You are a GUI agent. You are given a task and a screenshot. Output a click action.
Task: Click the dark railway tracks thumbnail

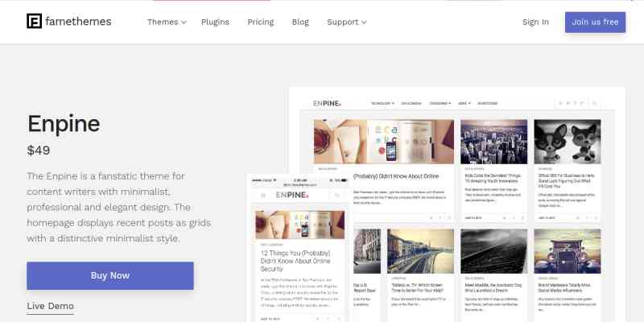(493, 251)
